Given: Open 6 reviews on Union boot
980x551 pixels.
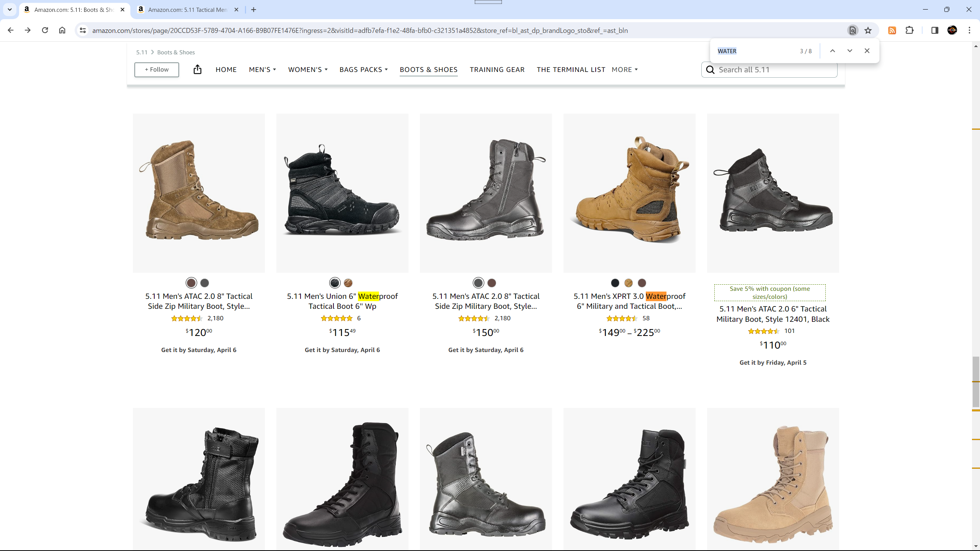Looking at the screenshot, I should tap(359, 318).
